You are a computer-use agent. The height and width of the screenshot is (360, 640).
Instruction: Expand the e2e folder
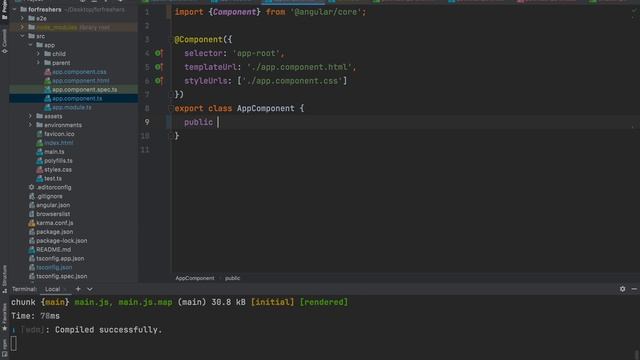tap(22, 18)
